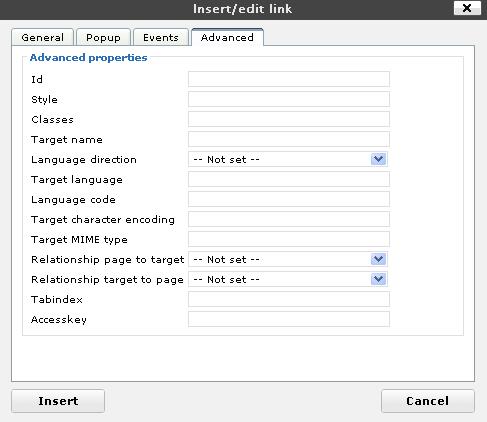Cancel the link dialog

pos(428,401)
